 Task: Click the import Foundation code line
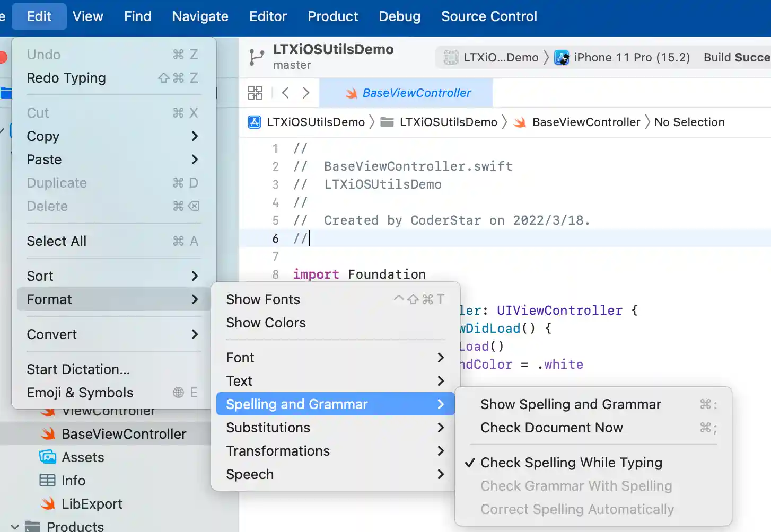pos(360,274)
